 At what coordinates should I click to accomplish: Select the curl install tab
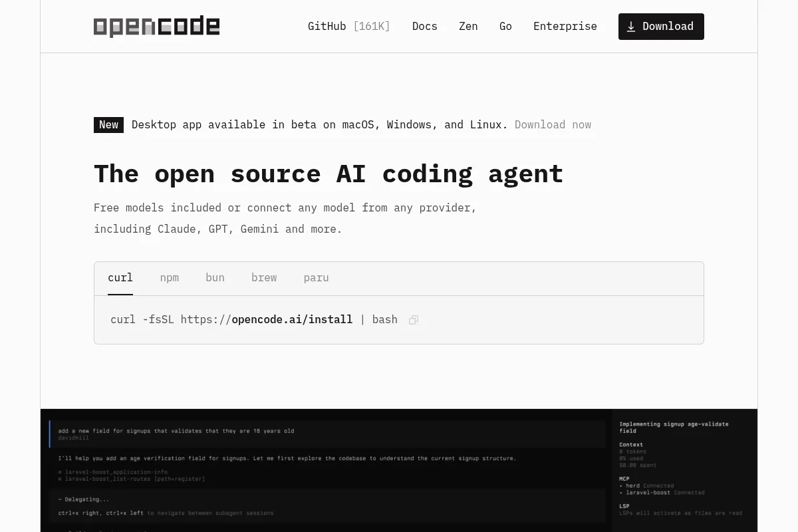(120, 278)
